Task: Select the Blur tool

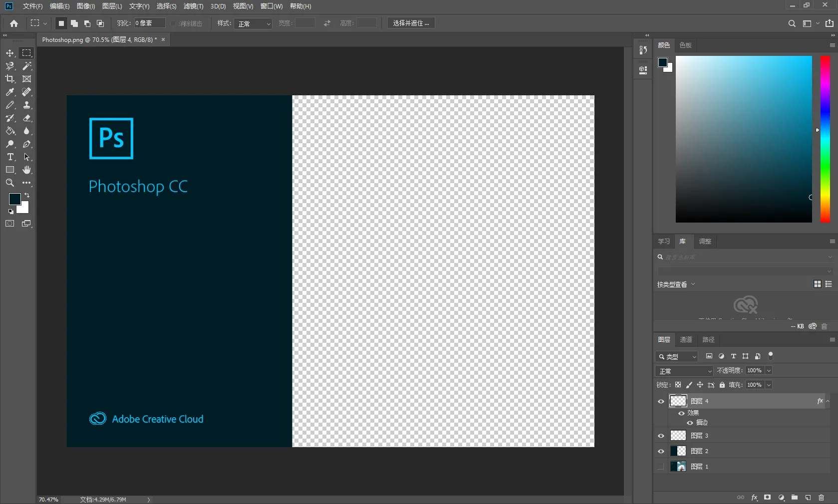Action: tap(27, 131)
